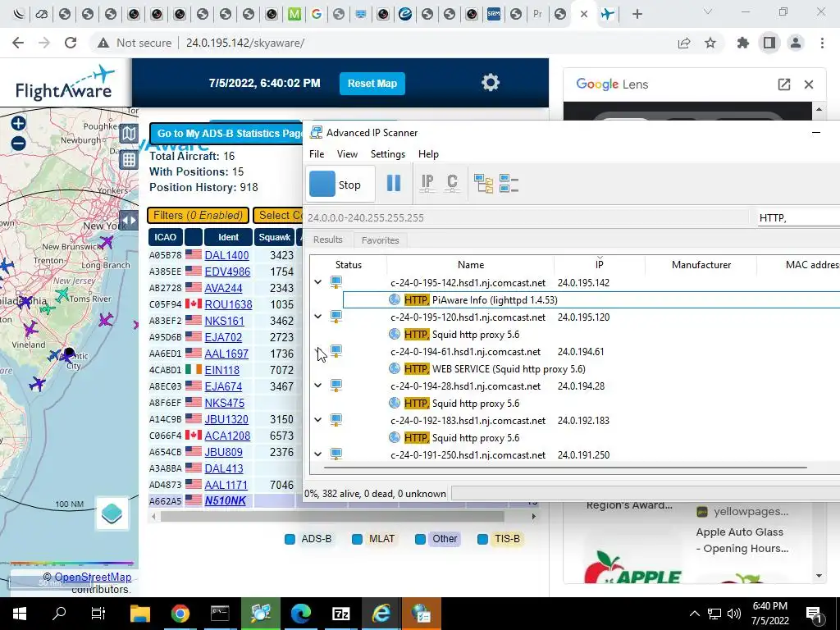Open taskbar search
The height and width of the screenshot is (630, 840).
coord(59,614)
